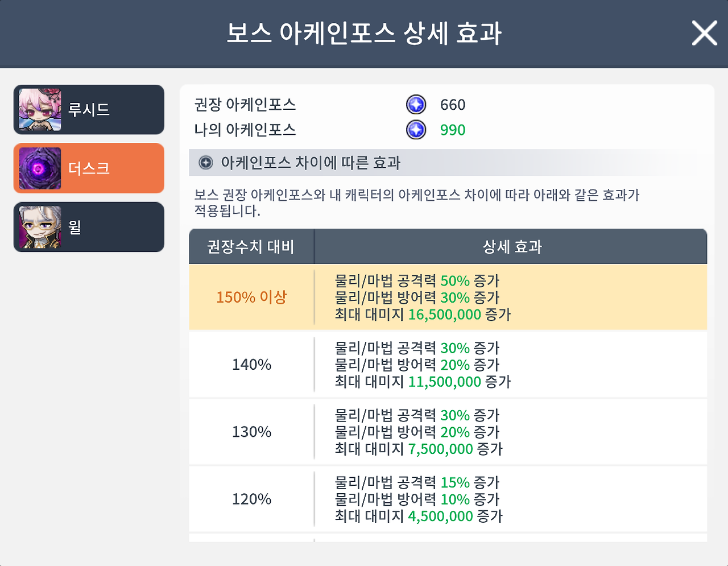Select the 120% row
This screenshot has height=566, width=728.
[x=448, y=499]
